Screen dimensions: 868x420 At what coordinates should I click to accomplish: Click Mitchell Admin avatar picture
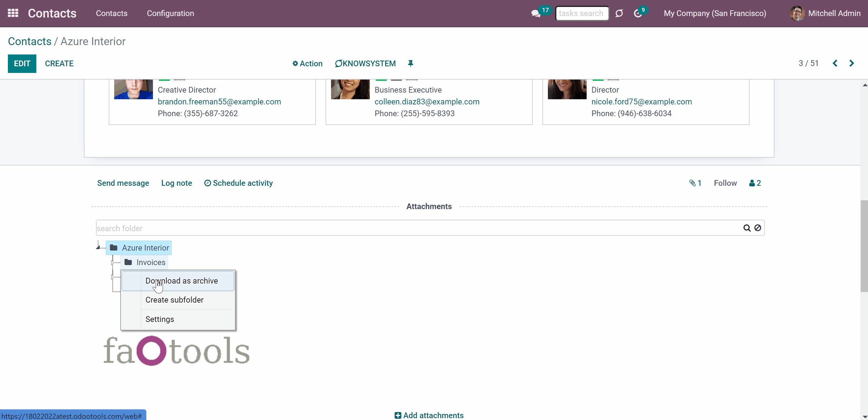(797, 13)
